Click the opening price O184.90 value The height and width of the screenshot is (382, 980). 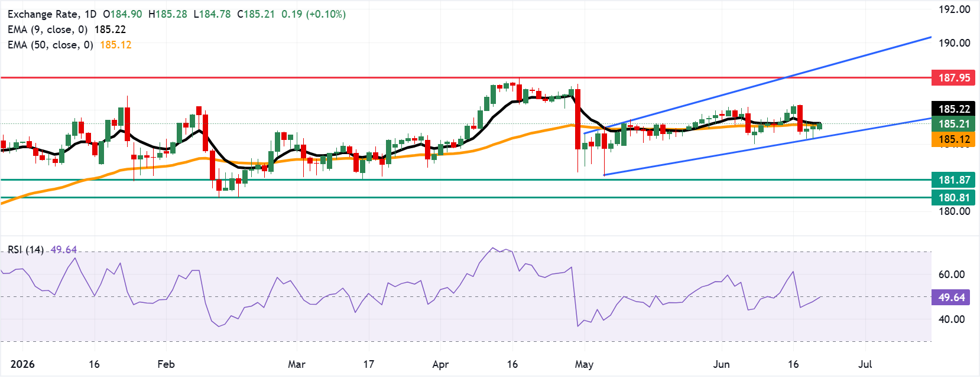tap(122, 14)
